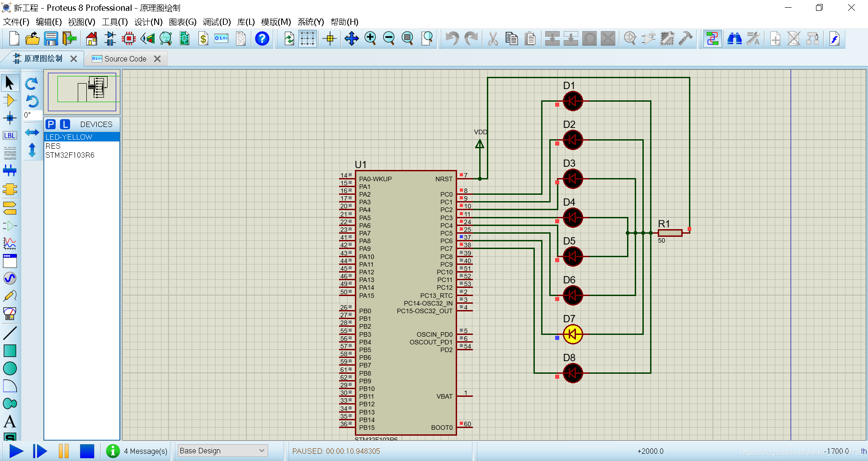The height and width of the screenshot is (461, 868).
Task: Select the 2D line drawing tool
Action: tap(9, 333)
